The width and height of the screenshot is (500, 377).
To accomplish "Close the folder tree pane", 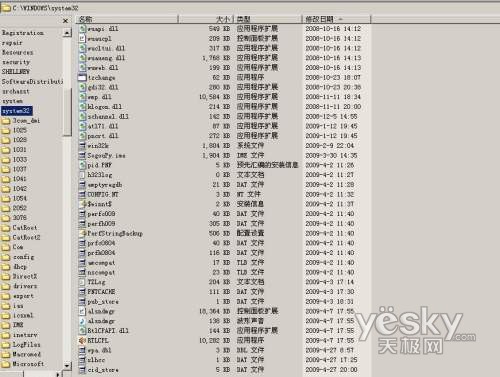I will coord(66,21).
